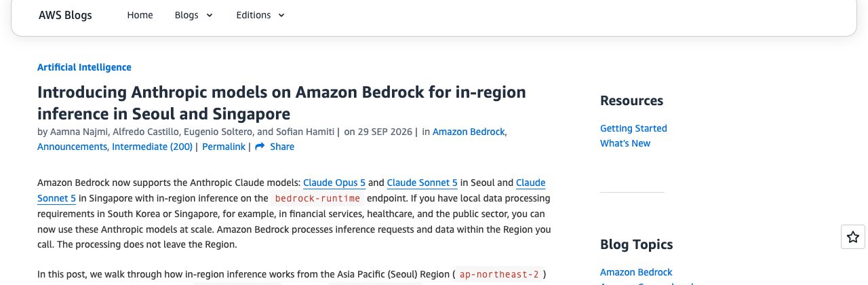
Task: Click the star bookmark icon
Action: coord(853,237)
